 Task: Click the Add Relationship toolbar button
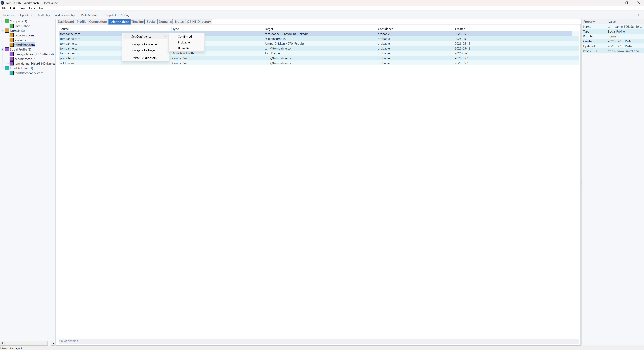point(65,15)
